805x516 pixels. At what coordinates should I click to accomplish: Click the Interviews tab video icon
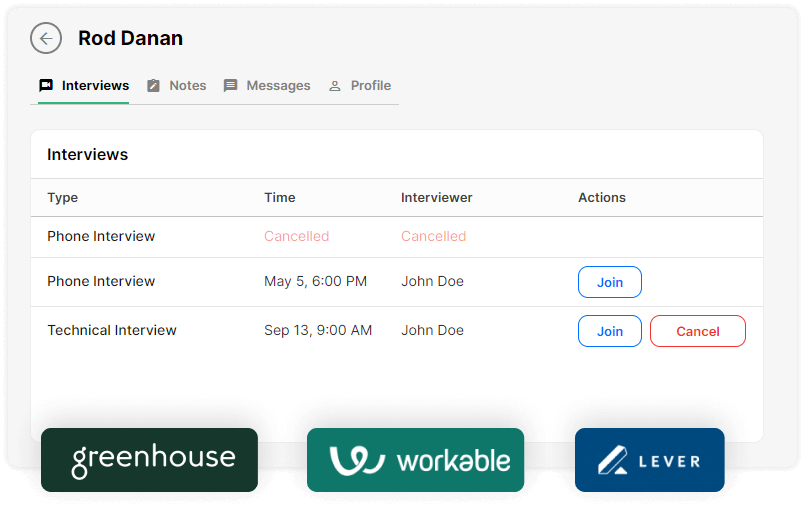(x=46, y=85)
